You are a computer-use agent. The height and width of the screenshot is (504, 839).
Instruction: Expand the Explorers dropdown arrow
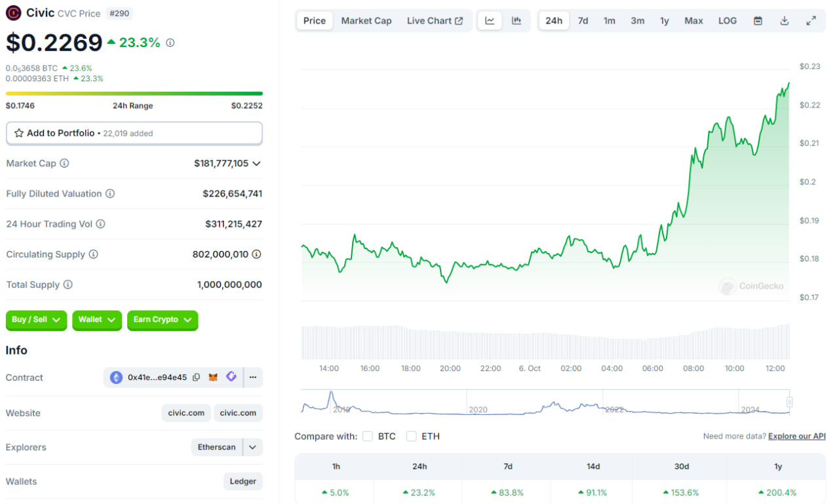click(x=253, y=447)
